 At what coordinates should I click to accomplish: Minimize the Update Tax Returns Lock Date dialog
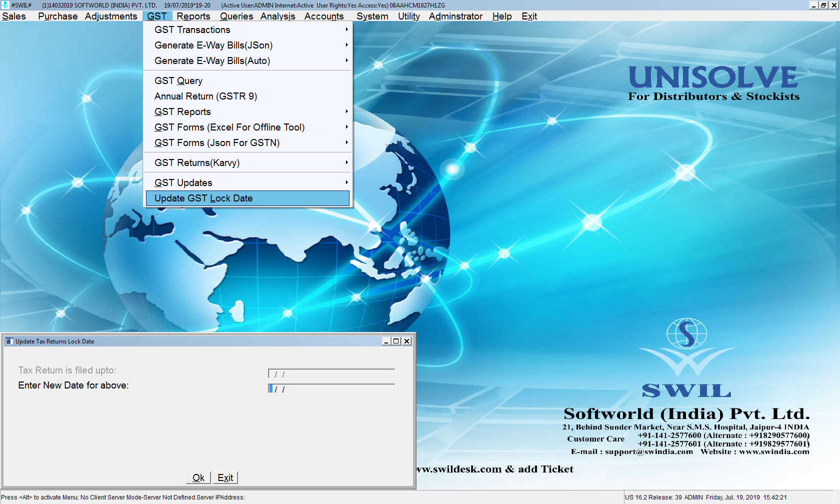tap(386, 341)
